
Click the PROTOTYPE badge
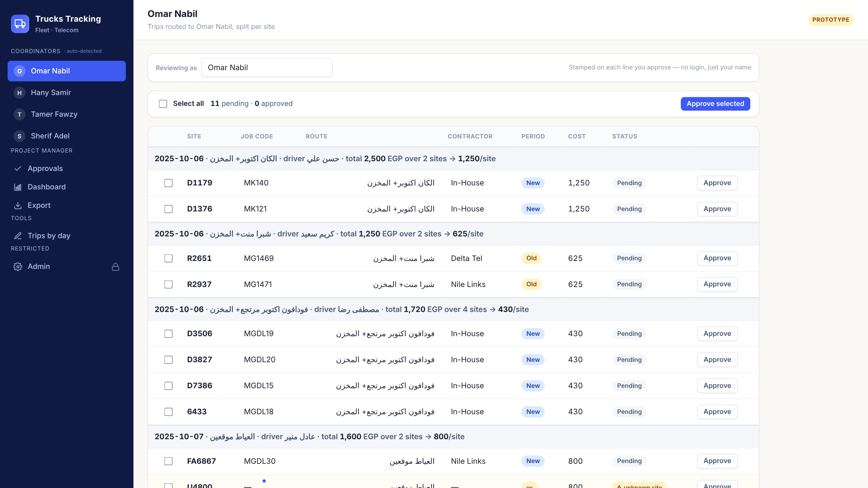click(831, 20)
